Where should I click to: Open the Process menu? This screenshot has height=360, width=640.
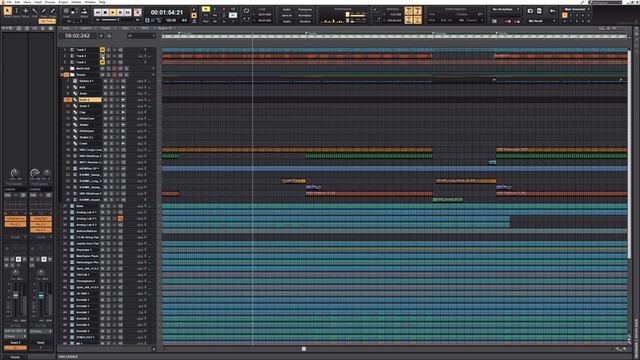[x=50, y=2]
